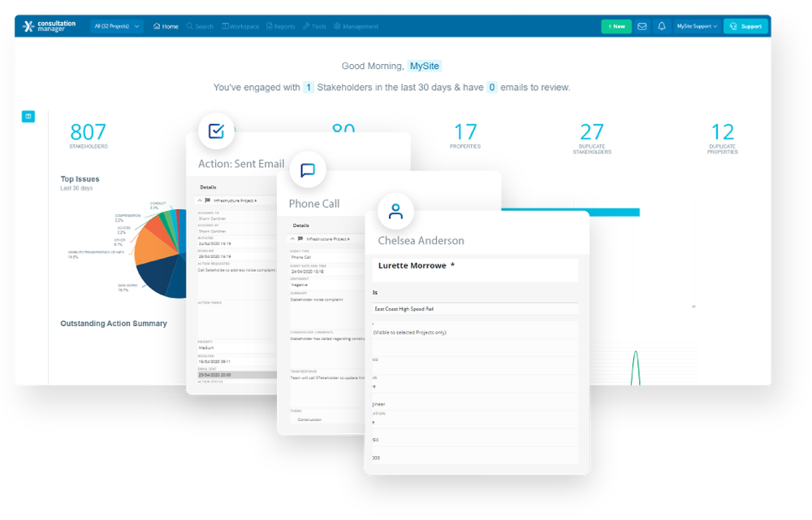
Task: Open the notifications bell
Action: coord(662,27)
